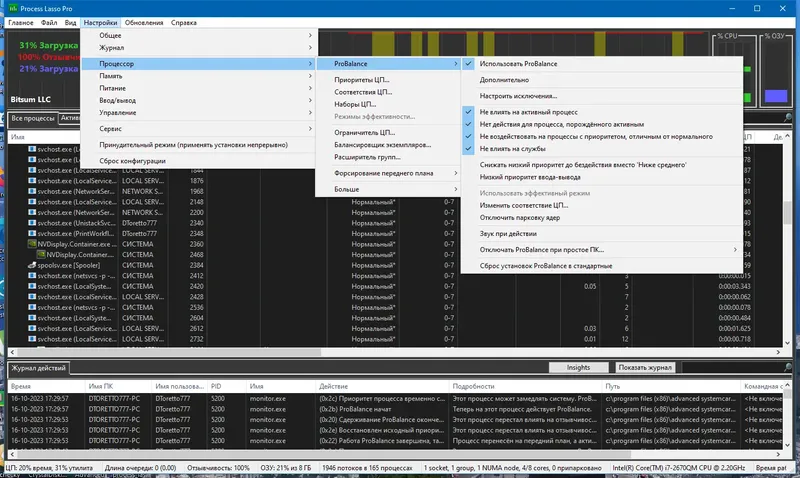This screenshot has height=478, width=800.
Task: Click the Insights button
Action: [x=578, y=367]
